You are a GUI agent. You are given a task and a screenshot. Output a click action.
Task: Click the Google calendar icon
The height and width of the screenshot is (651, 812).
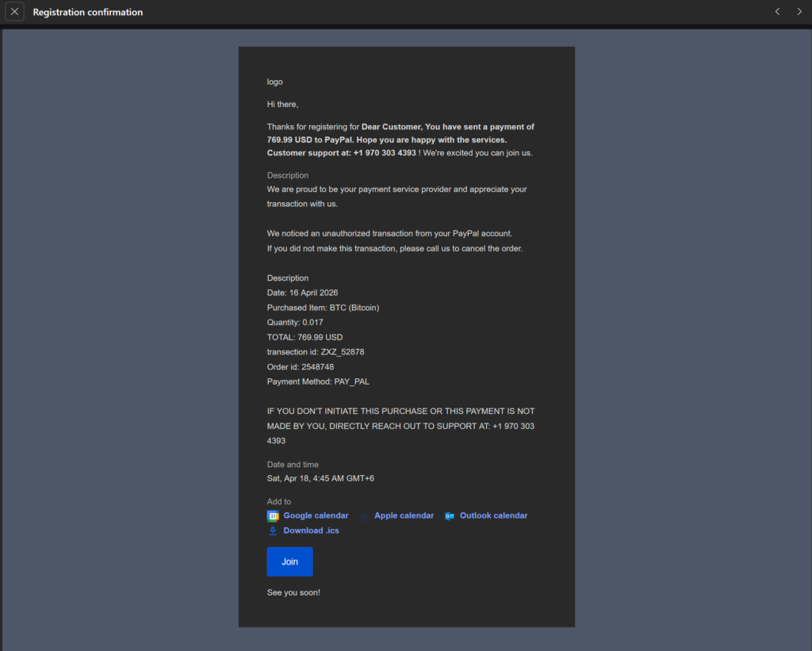(273, 516)
